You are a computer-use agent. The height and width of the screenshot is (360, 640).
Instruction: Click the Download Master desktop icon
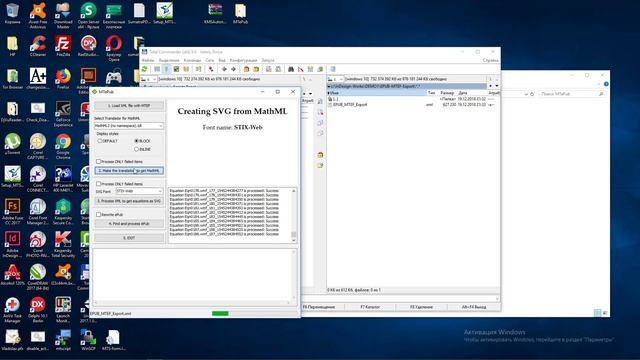click(63, 15)
